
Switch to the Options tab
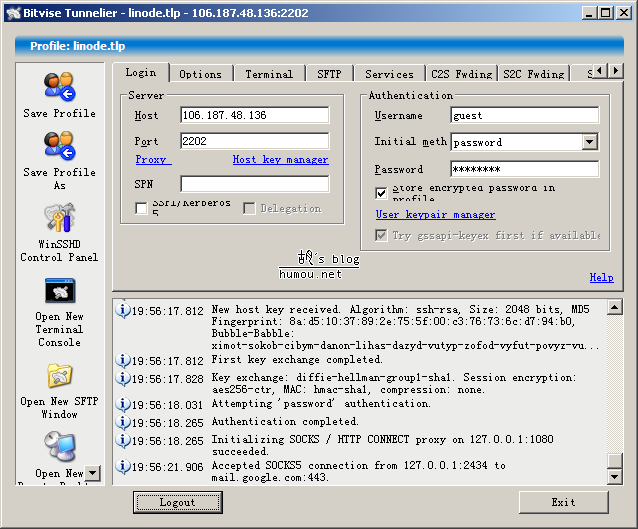click(201, 74)
